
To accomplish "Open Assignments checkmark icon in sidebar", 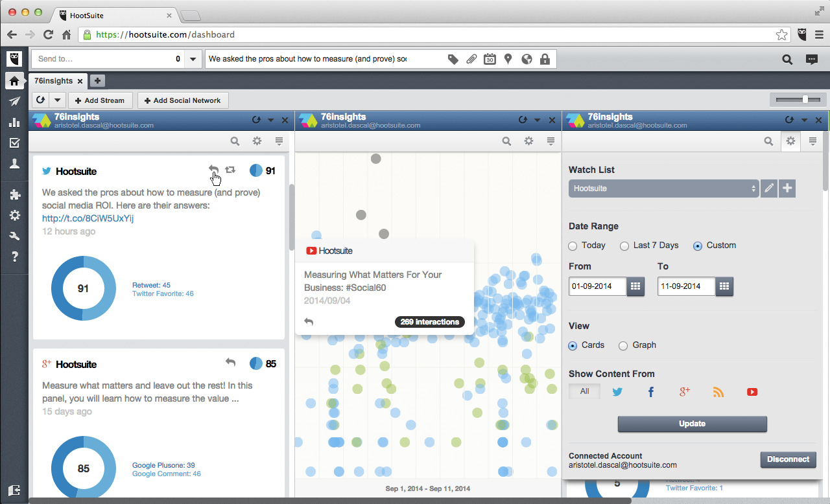I will 14,143.
